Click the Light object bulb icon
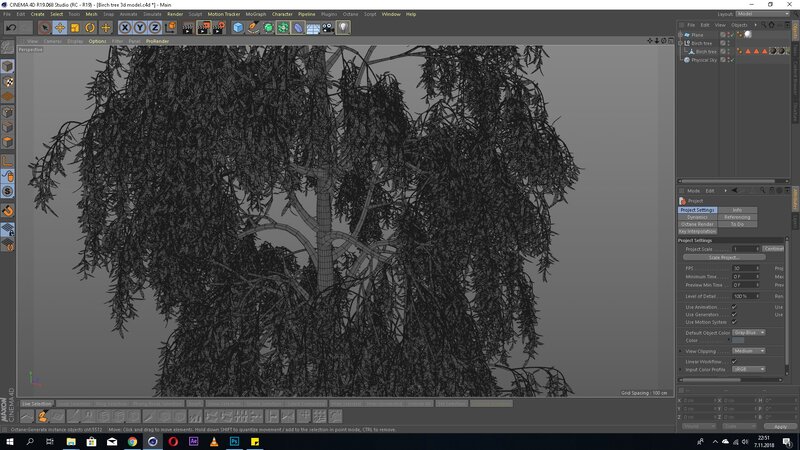 (343, 28)
